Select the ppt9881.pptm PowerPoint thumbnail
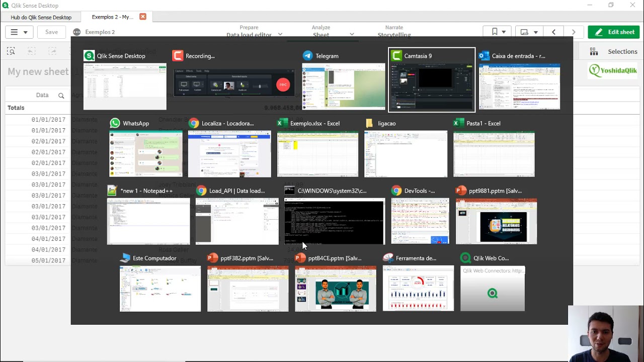This screenshot has height=362, width=644. [497, 221]
